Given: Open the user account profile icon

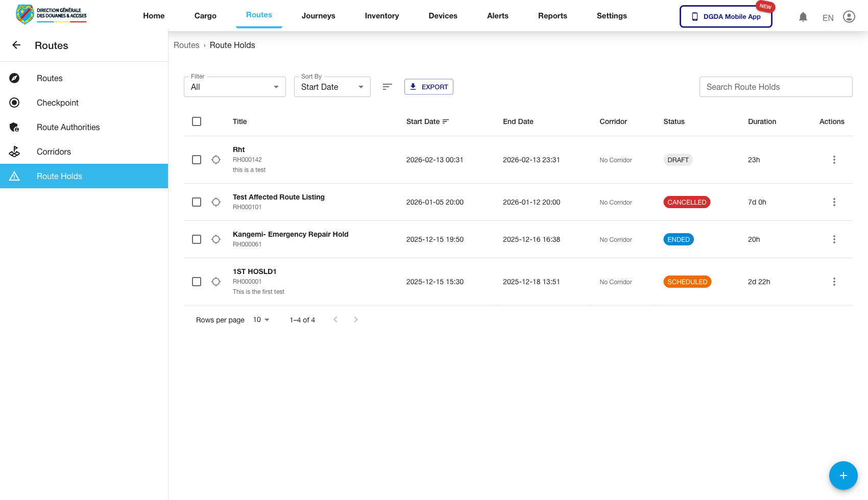Looking at the screenshot, I should (849, 17).
